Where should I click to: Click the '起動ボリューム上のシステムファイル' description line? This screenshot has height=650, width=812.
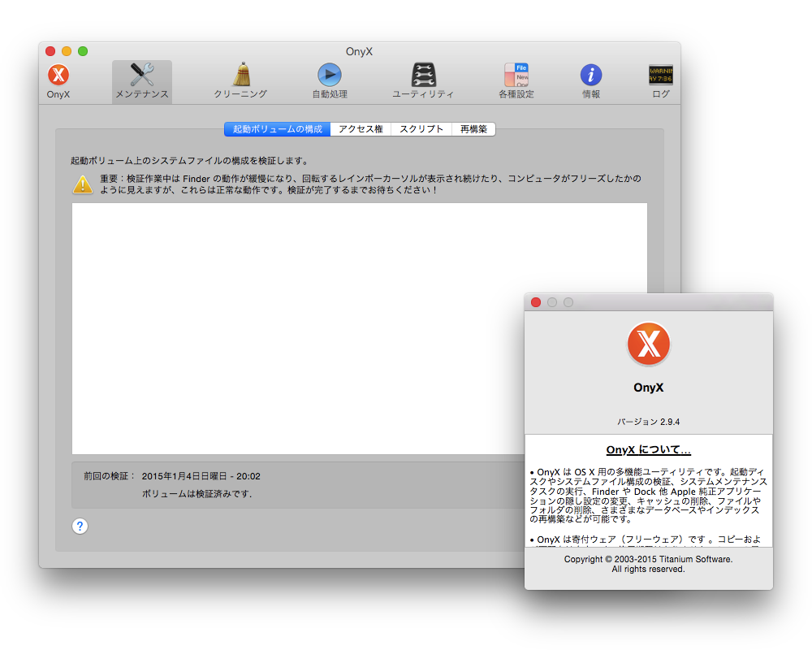189,161
